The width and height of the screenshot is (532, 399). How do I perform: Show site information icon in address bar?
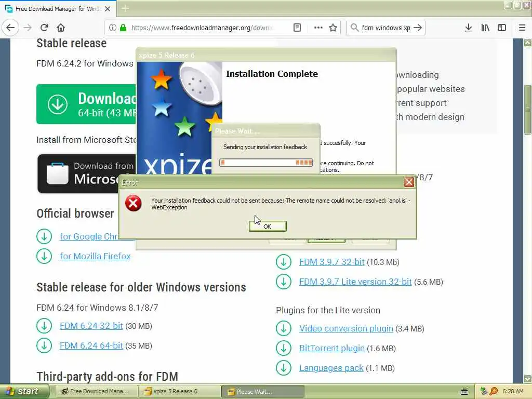tap(112, 28)
